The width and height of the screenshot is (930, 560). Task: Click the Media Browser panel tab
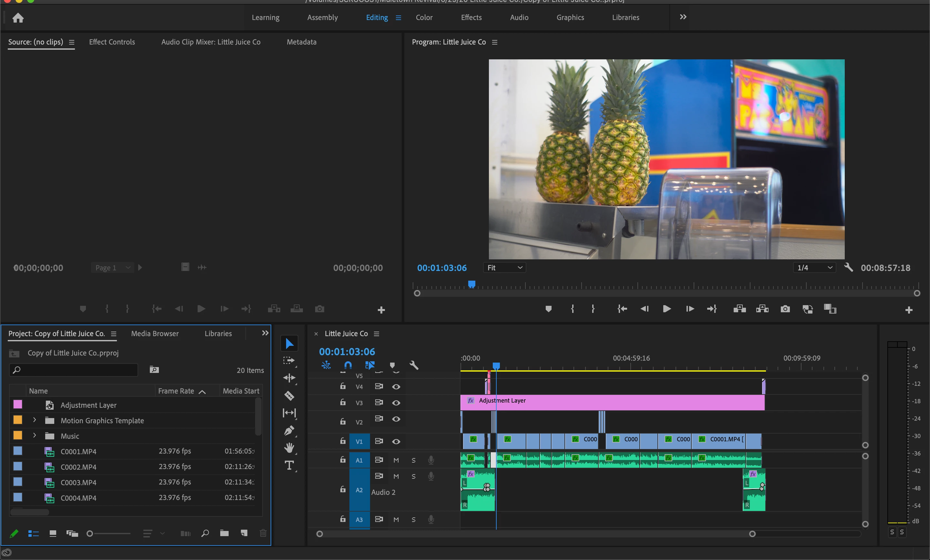155,333
